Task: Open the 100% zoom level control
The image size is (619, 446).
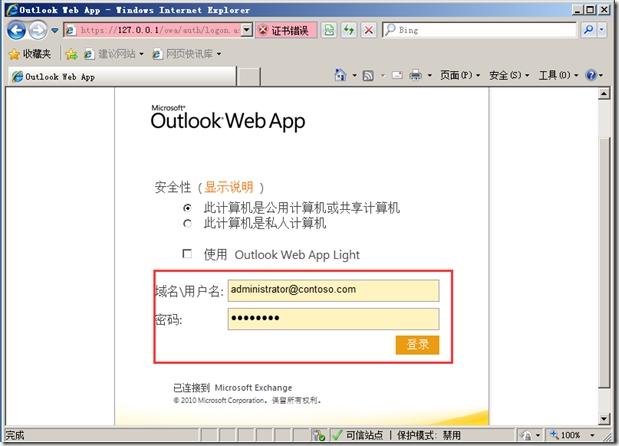Action: pos(565,435)
